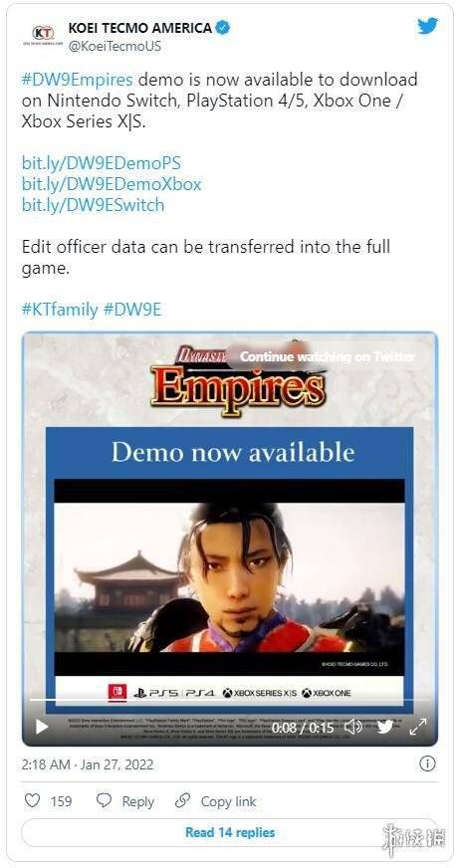Open the #DW9Empires hashtag
The height and width of the screenshot is (868, 460).
click(77, 80)
